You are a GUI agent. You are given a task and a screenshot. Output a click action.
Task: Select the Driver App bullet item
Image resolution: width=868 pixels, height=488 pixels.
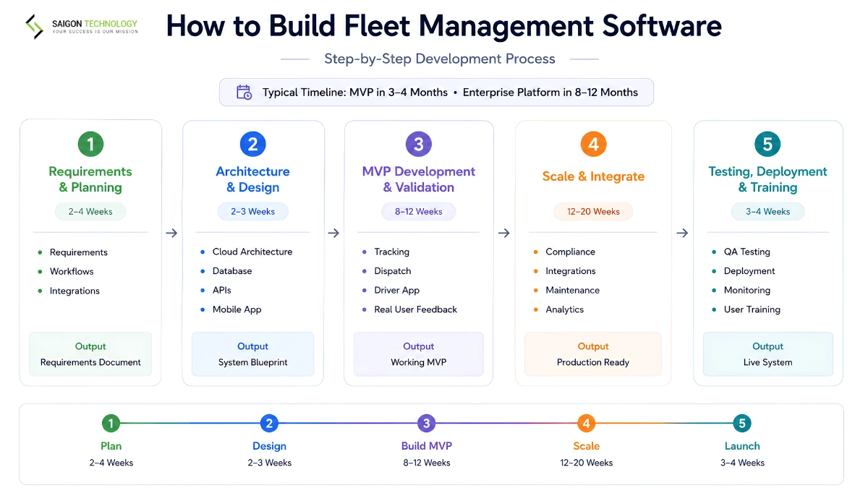pyautogui.click(x=391, y=291)
